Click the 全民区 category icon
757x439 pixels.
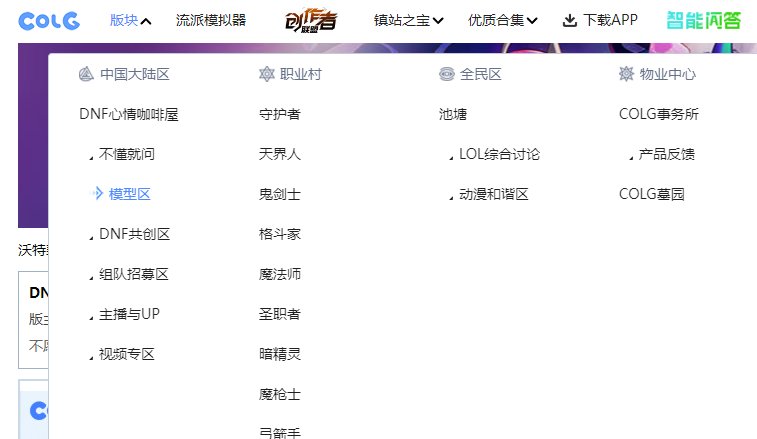446,74
